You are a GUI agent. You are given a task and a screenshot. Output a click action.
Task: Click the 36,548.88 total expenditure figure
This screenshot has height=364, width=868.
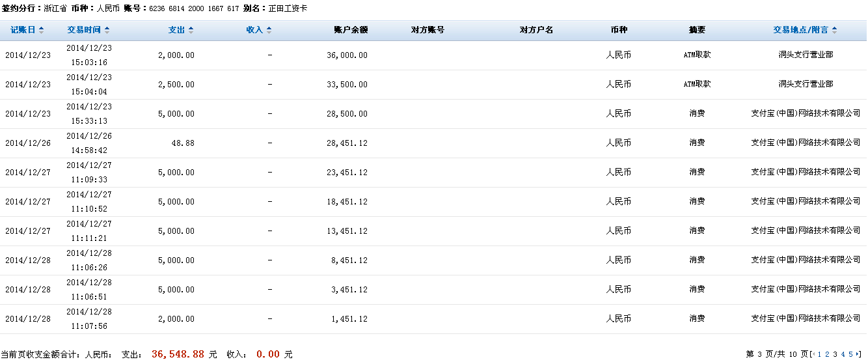[x=178, y=354]
